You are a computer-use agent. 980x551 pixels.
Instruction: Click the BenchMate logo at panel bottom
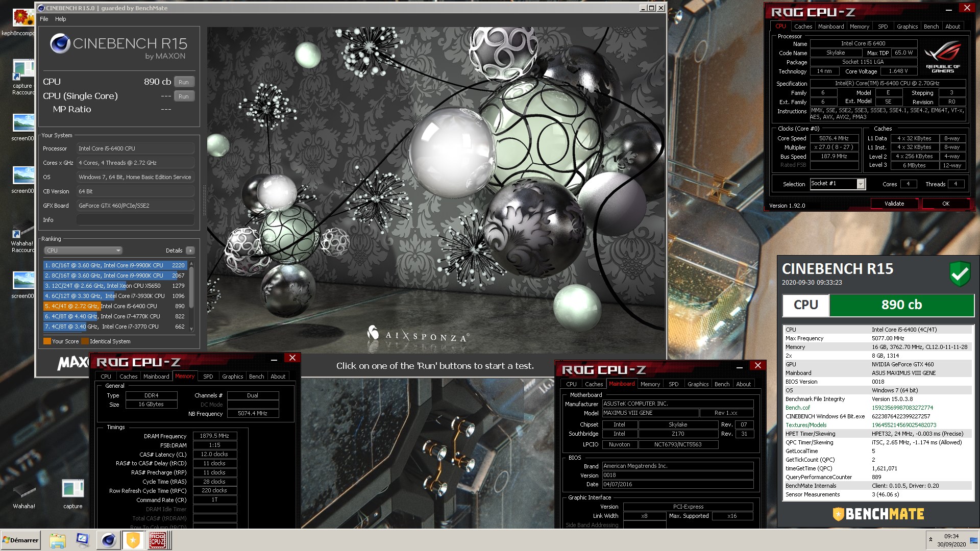pyautogui.click(x=878, y=514)
